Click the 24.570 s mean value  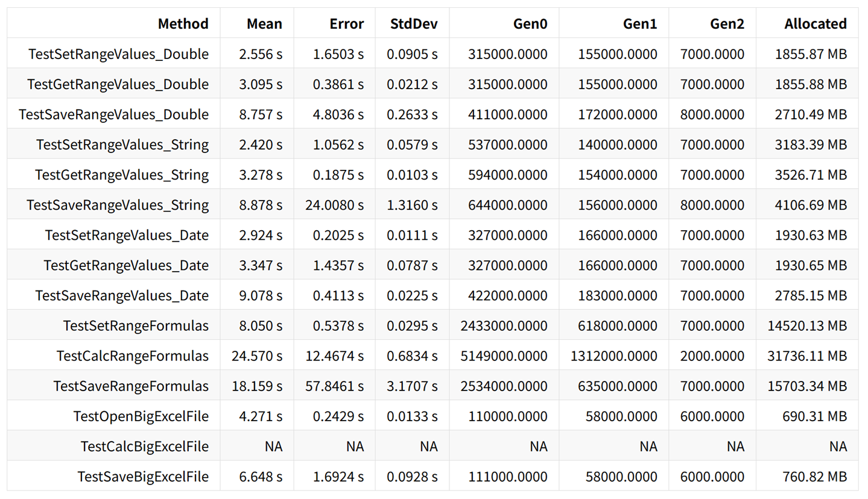257,356
